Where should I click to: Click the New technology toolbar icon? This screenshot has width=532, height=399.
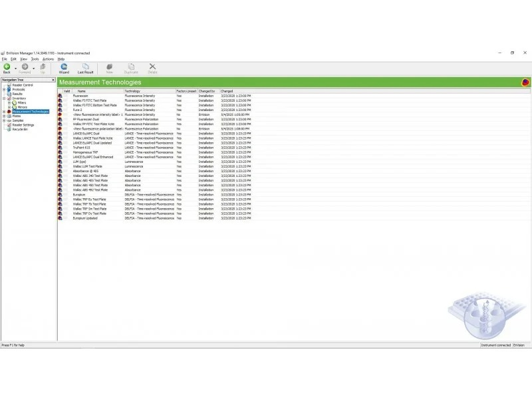[109, 66]
